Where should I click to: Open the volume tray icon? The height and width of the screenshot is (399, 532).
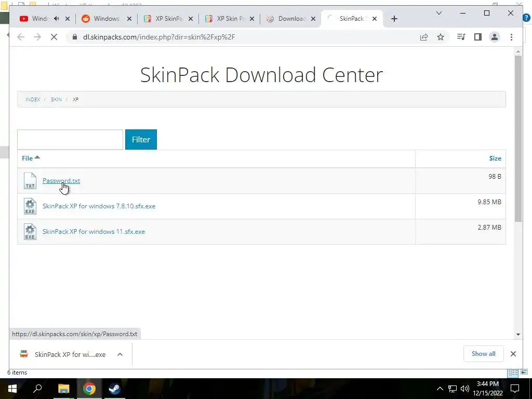(x=465, y=389)
